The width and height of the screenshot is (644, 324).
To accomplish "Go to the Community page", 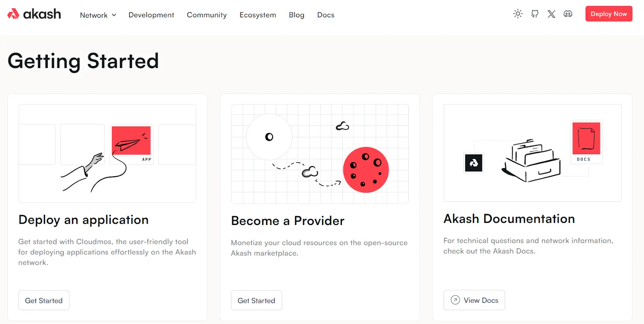I will click(207, 15).
